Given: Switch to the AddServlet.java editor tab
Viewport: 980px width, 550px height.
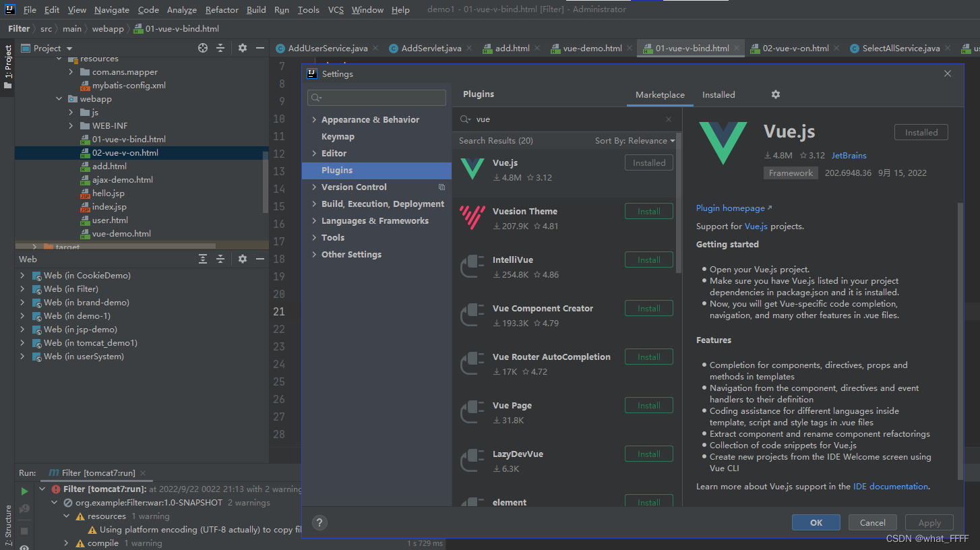Looking at the screenshot, I should tap(431, 49).
